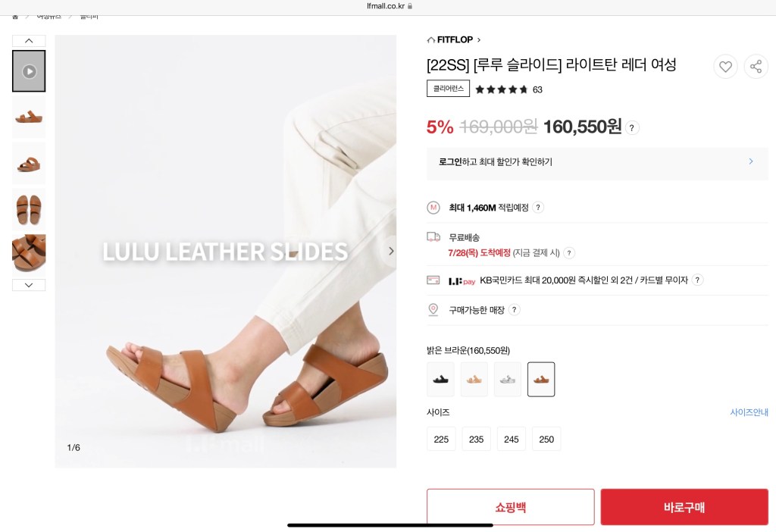The image size is (776, 532).
Task: Select size 245
Action: point(512,439)
